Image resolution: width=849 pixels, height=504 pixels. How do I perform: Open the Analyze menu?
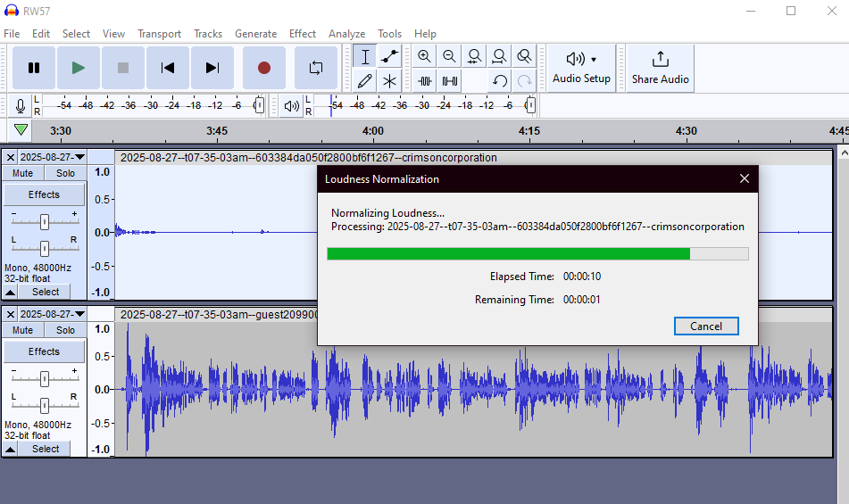point(346,34)
